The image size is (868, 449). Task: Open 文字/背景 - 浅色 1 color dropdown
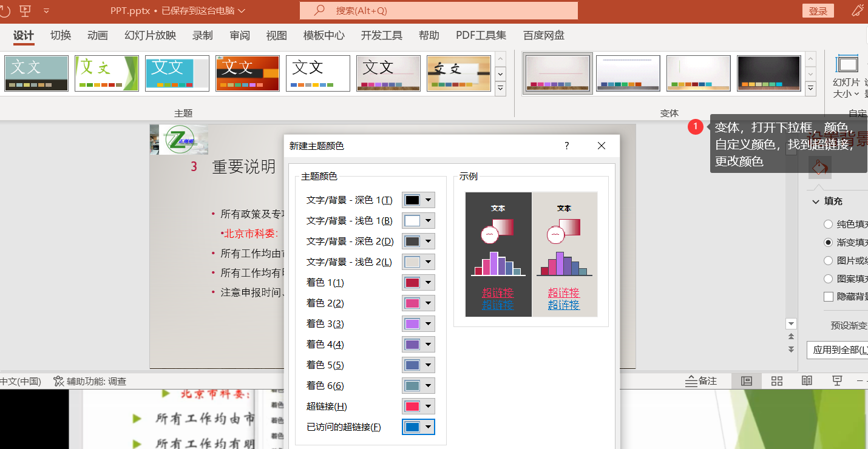pos(418,221)
